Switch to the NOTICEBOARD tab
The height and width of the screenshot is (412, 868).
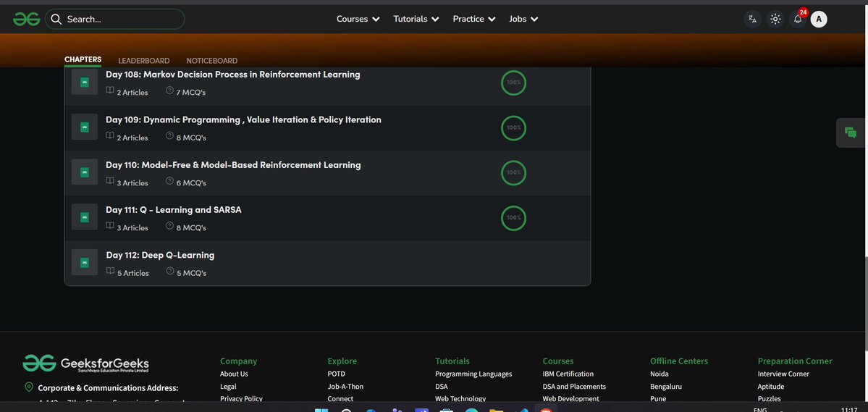(x=212, y=61)
